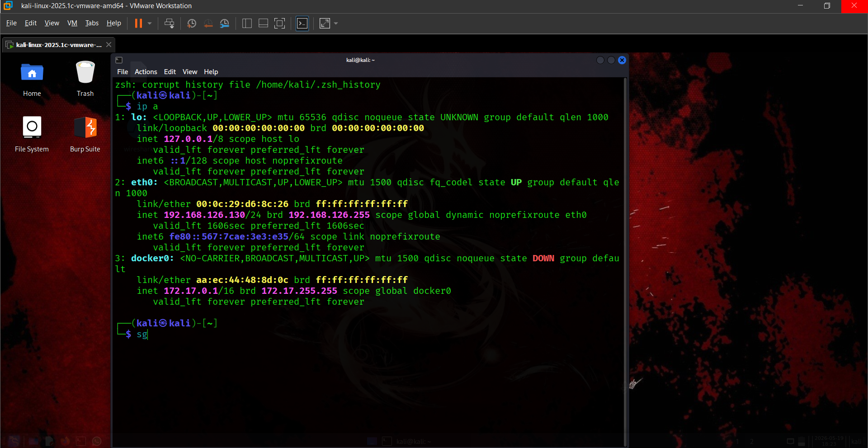Image resolution: width=868 pixels, height=448 pixels.
Task: Click the stretch guest display icon
Action: tap(325, 23)
